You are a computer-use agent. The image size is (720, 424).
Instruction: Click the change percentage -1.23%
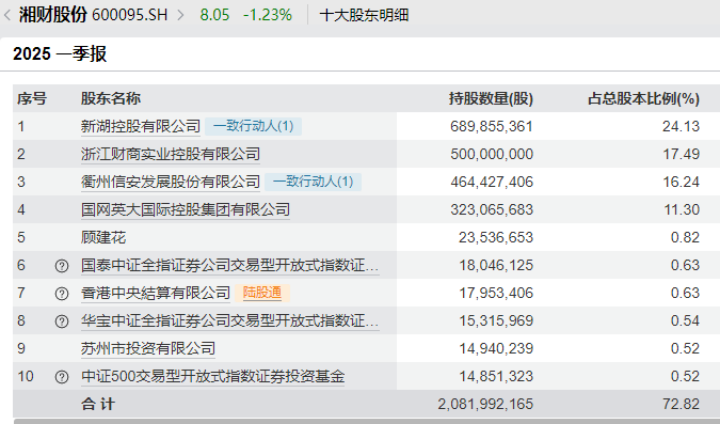[268, 15]
